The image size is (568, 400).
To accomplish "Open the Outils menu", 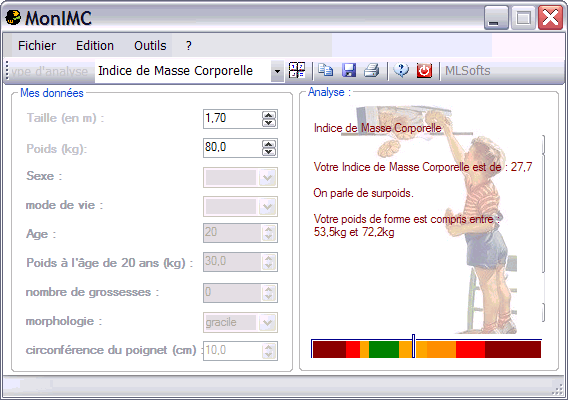I will click(x=150, y=46).
